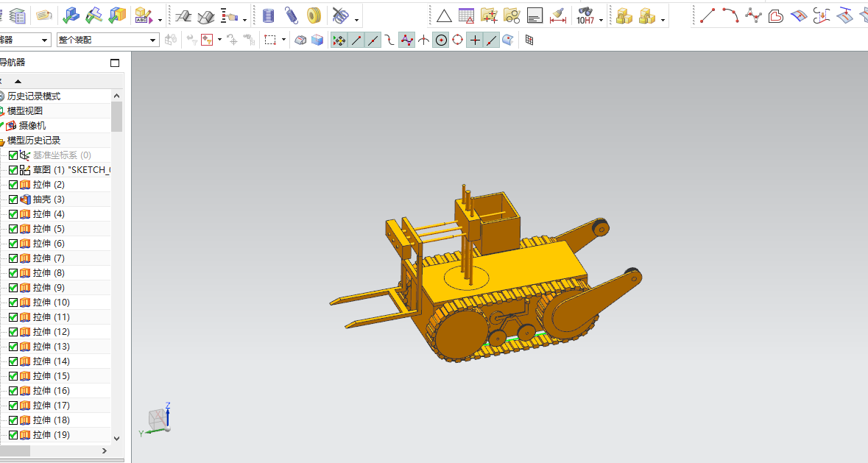
Task: Click the yellow coiled disc spring icon
Action: [314, 15]
